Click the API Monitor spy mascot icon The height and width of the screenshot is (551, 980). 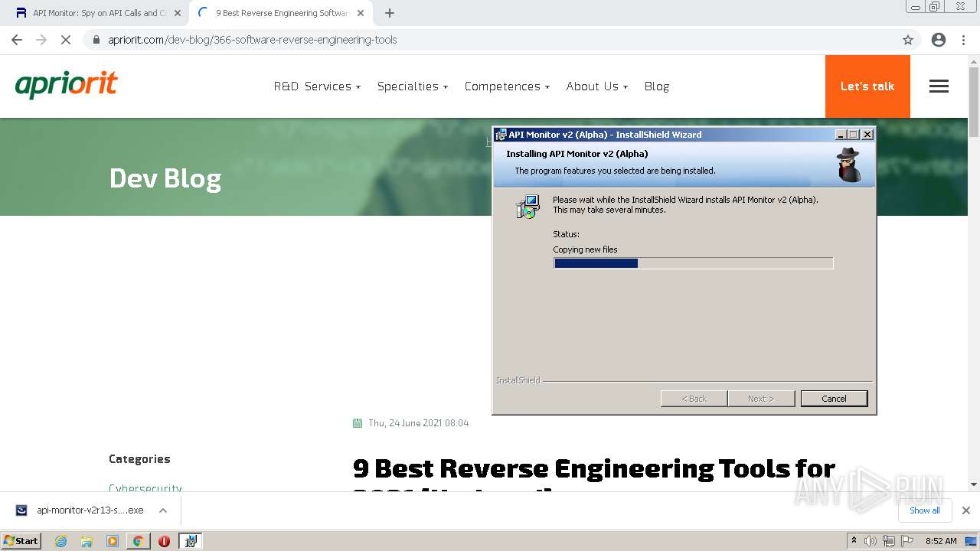pyautogui.click(x=848, y=164)
